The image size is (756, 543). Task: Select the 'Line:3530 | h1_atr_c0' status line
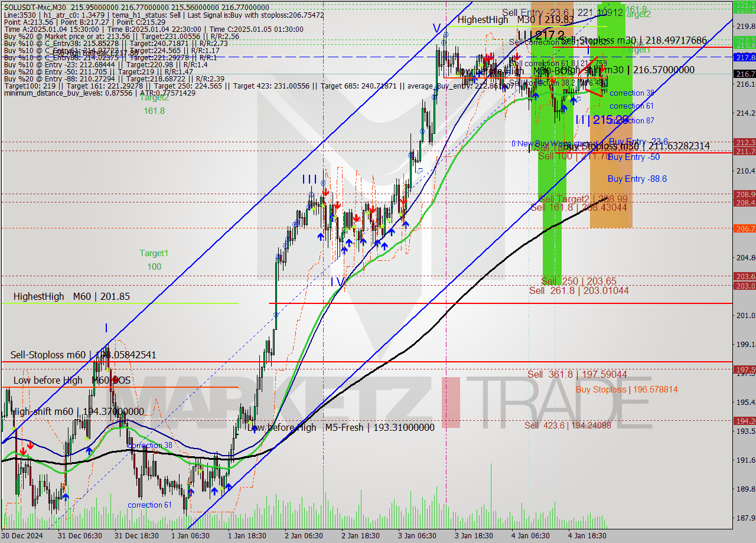pyautogui.click(x=163, y=15)
